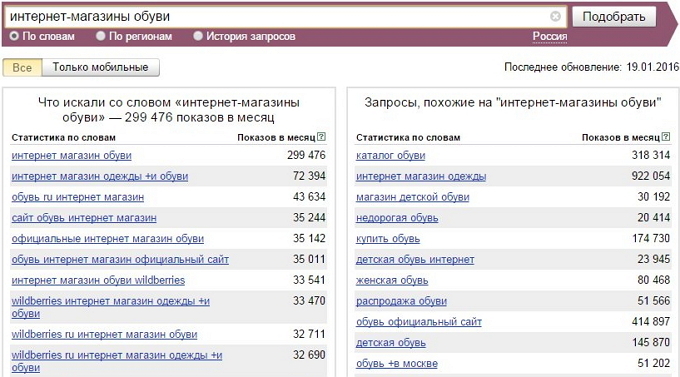Open link 'обувь +в москве'
This screenshot has width=680, height=377.
tap(397, 364)
